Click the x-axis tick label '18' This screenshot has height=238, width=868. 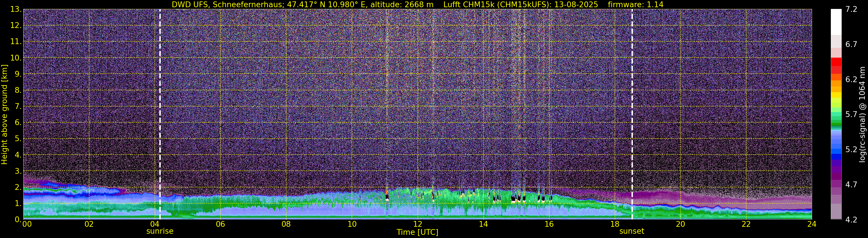[x=614, y=224]
